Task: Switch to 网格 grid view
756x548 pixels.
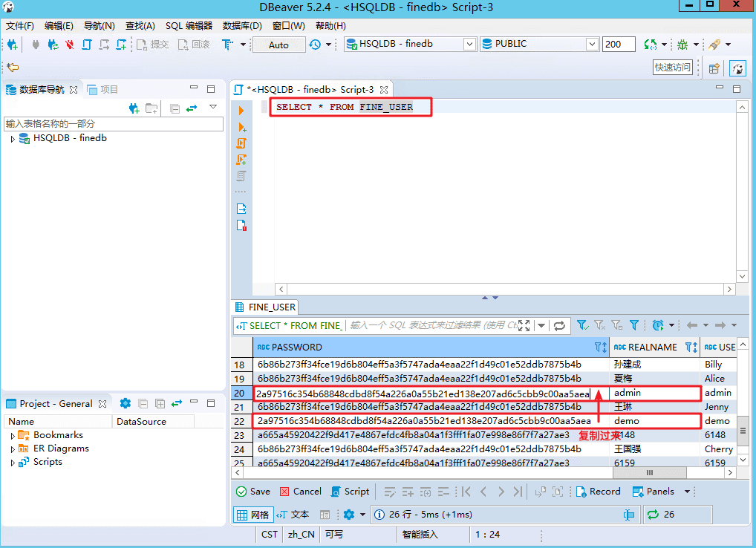Action: (x=253, y=515)
